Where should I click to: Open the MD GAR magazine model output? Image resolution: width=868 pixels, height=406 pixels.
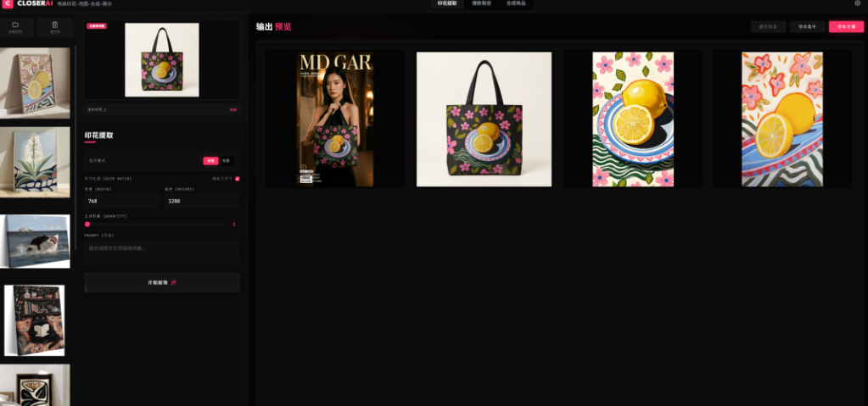(334, 119)
